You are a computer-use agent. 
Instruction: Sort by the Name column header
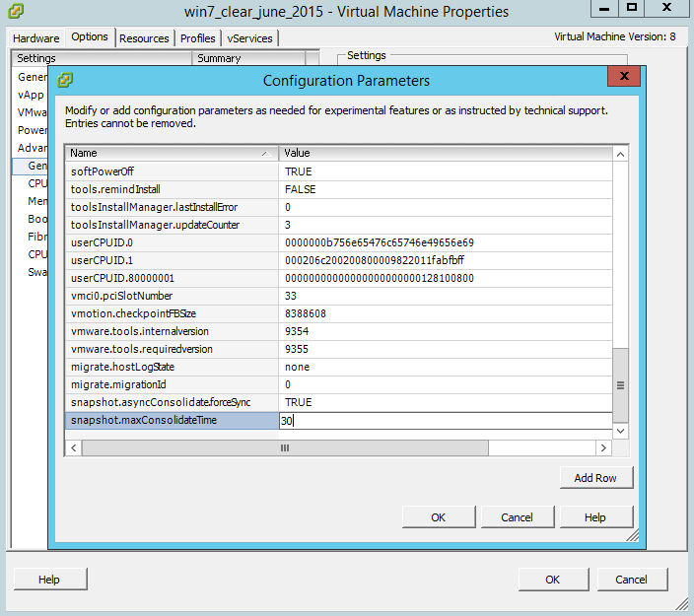pyautogui.click(x=172, y=153)
